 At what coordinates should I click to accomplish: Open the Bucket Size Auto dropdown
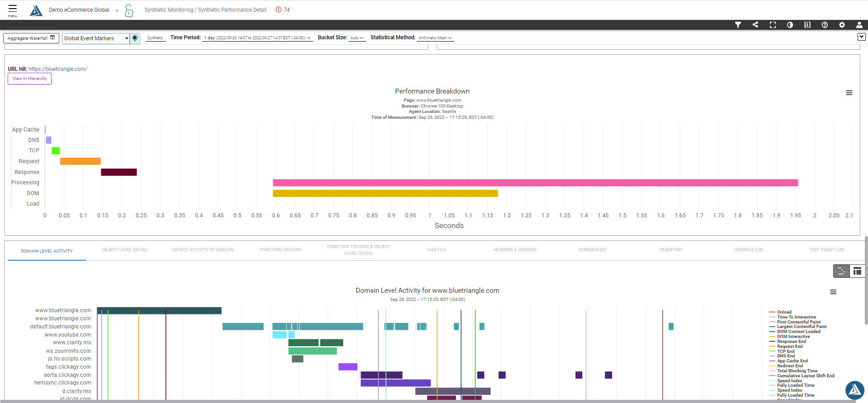tap(357, 38)
